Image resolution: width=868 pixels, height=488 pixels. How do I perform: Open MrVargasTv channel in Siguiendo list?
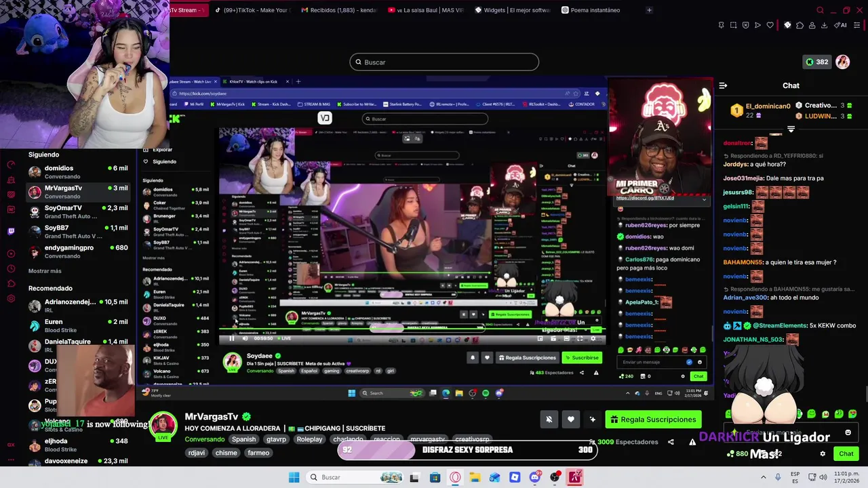pyautogui.click(x=77, y=191)
